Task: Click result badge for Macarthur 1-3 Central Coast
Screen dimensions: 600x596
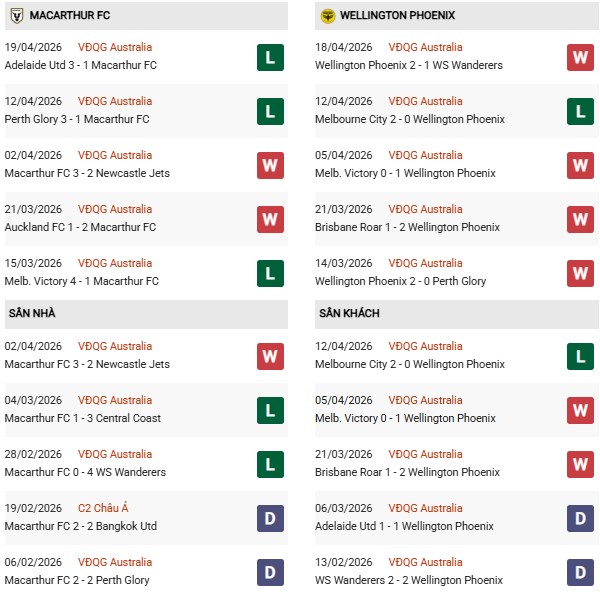Action: coord(270,410)
